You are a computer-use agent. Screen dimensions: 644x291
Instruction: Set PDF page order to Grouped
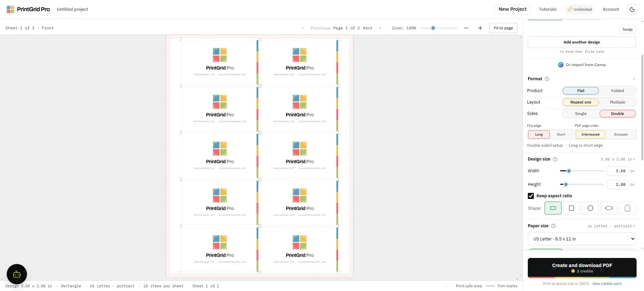pos(620,135)
